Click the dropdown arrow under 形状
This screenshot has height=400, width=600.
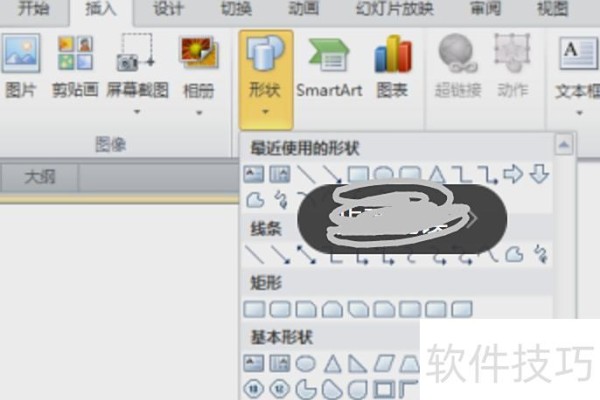tap(265, 112)
